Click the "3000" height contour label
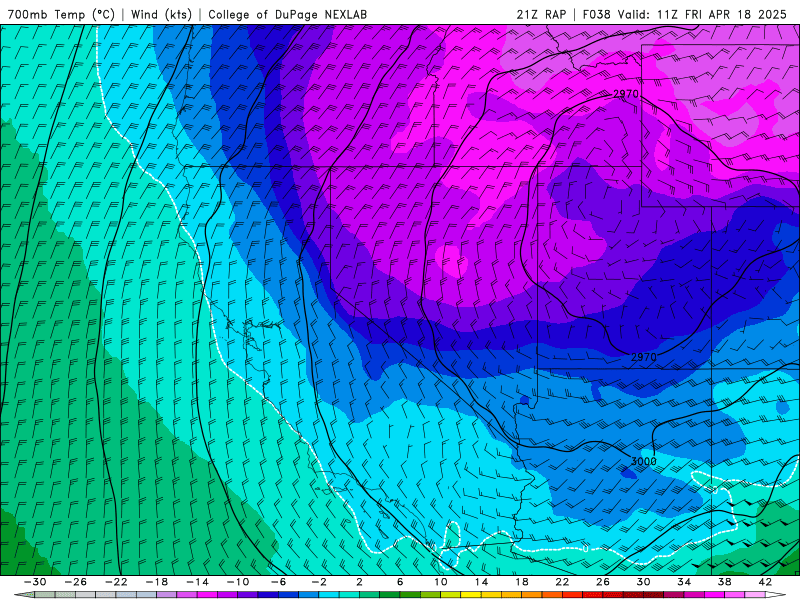The image size is (800, 600). [x=644, y=461]
